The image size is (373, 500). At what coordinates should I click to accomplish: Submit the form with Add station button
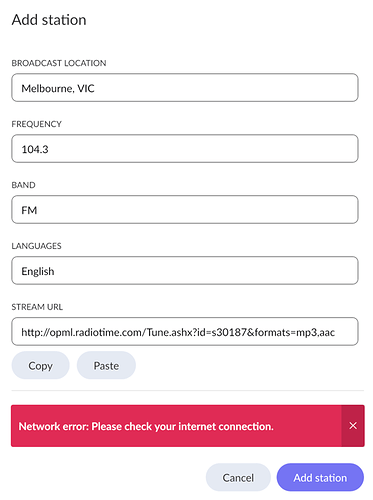coord(320,477)
